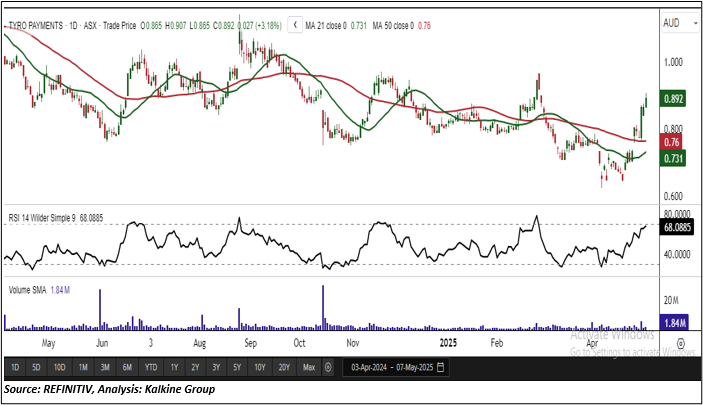Screen dimensions: 703x405
Task: Choose the 5Y range button
Action: coord(237,367)
